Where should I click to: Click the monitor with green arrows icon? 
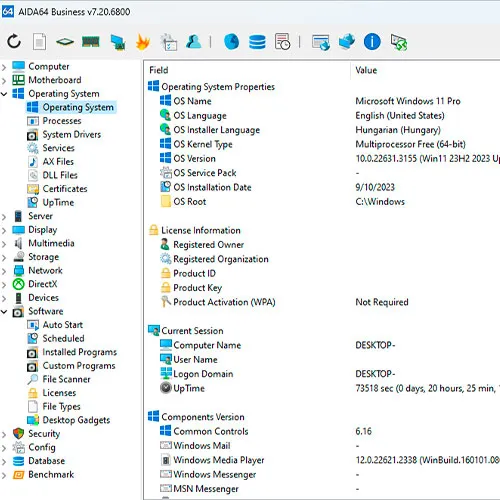(399, 42)
